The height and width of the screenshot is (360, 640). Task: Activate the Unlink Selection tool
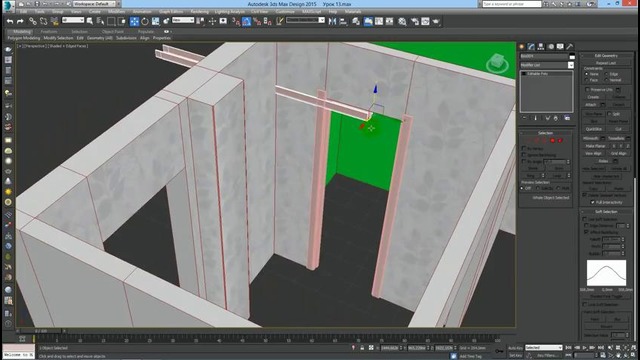(43, 21)
